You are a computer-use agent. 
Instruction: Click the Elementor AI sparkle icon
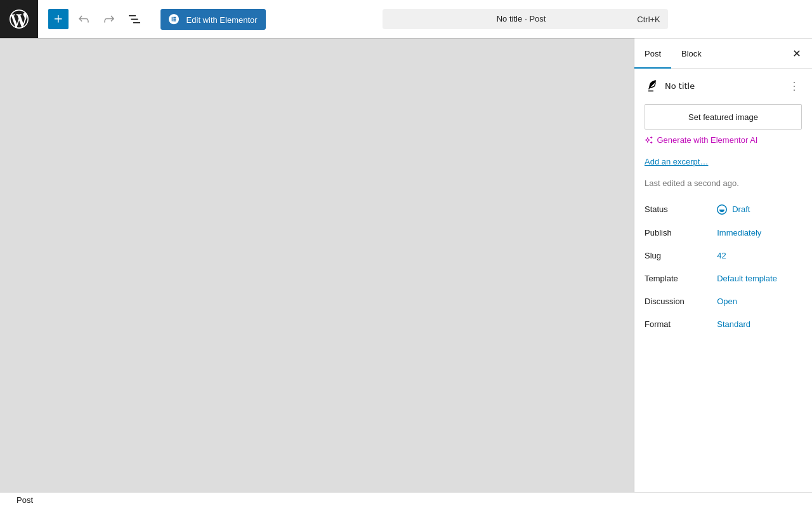648,140
